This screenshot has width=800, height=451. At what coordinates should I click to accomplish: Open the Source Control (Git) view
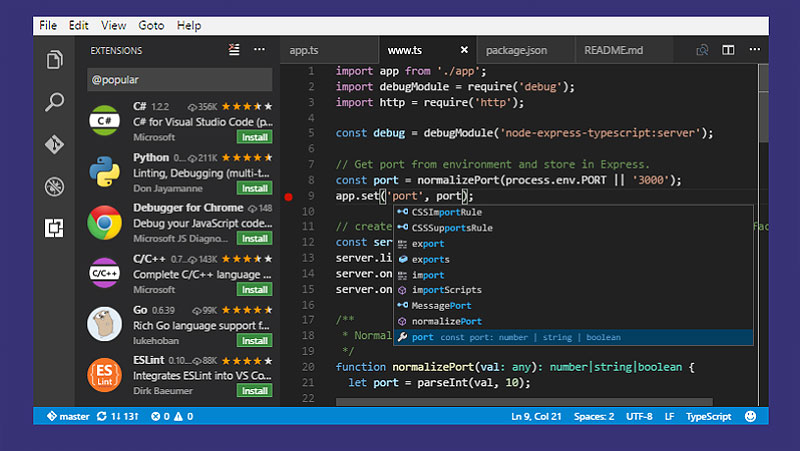pyautogui.click(x=54, y=144)
